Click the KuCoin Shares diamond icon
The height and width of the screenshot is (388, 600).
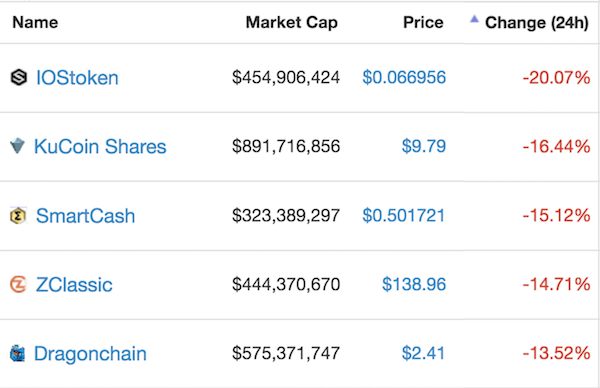click(x=17, y=146)
